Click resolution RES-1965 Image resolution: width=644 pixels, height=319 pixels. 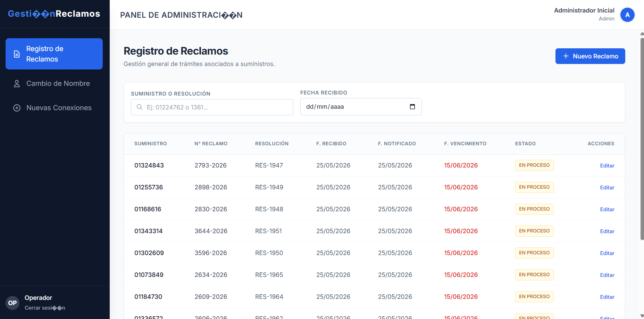click(x=269, y=275)
